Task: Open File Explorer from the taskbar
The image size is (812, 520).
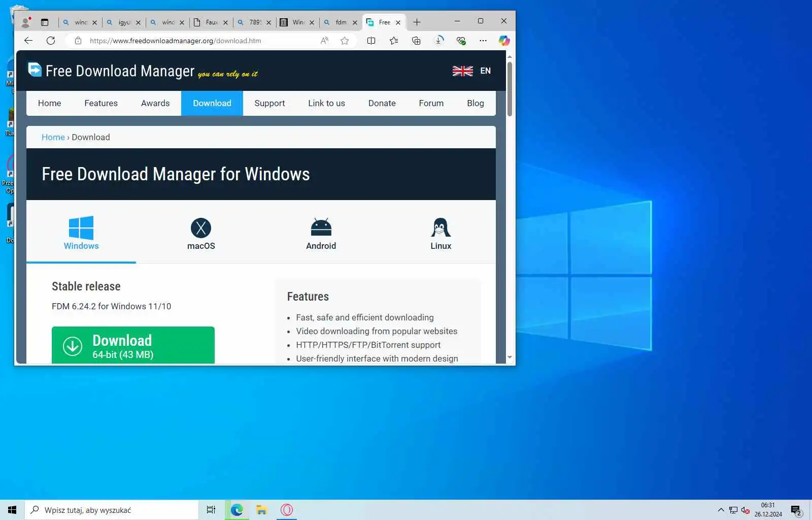Action: (261, 510)
